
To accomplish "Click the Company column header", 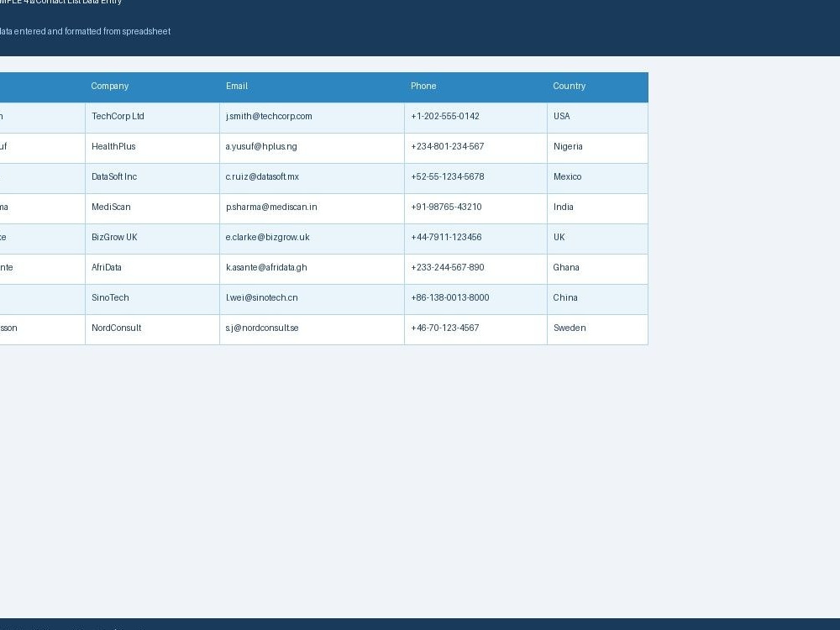I will 152,87.
